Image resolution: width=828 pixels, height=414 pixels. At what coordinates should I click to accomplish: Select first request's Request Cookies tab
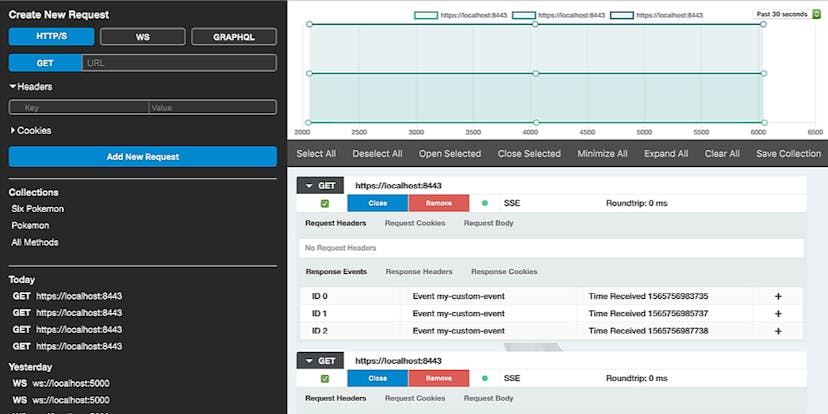(x=415, y=223)
